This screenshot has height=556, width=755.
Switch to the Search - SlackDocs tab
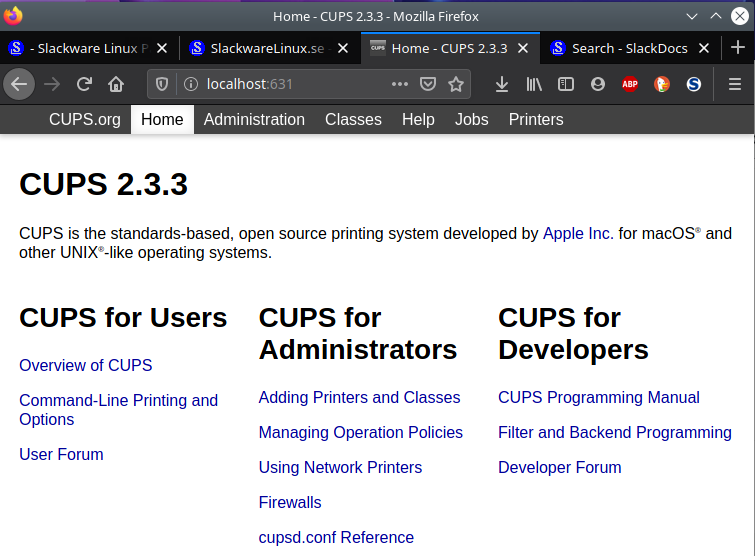[631, 48]
